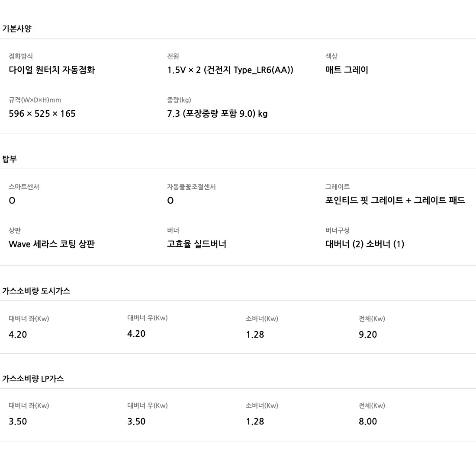This screenshot has width=476, height=463.
Task: Select the 기본사양 section heading
Action: click(x=17, y=29)
